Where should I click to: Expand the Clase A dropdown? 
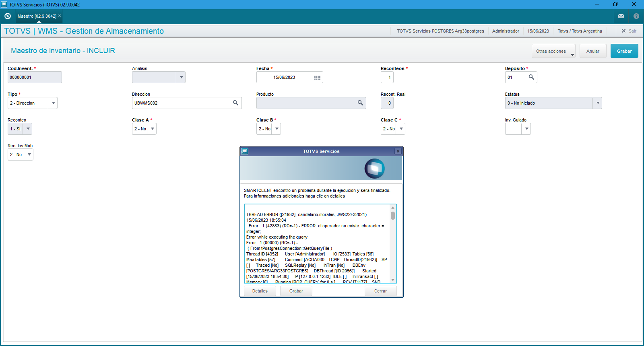[152, 129]
